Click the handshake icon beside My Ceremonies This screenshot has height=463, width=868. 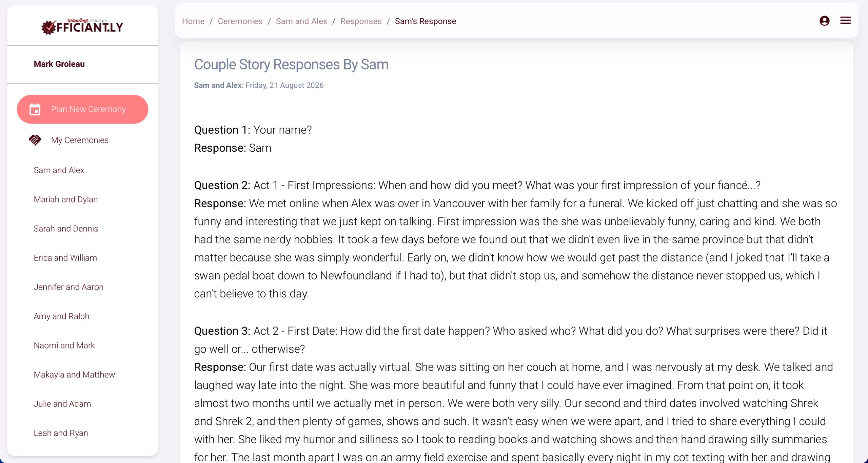point(35,140)
